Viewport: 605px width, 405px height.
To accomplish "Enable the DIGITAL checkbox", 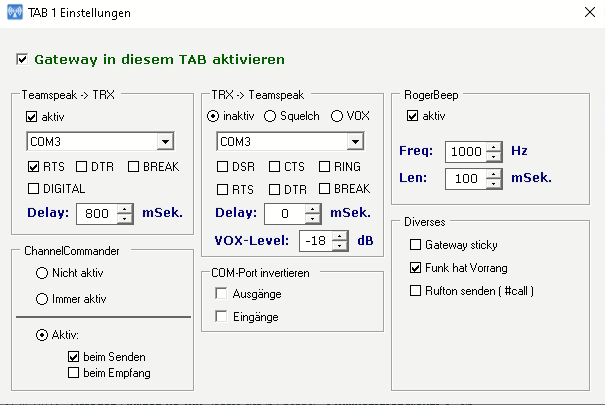I will [32, 188].
